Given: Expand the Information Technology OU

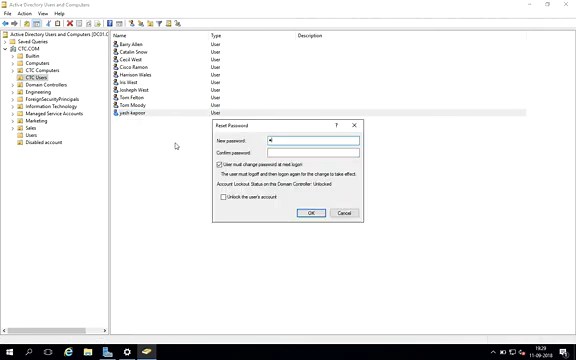Looking at the screenshot, I should pyautogui.click(x=12, y=107).
